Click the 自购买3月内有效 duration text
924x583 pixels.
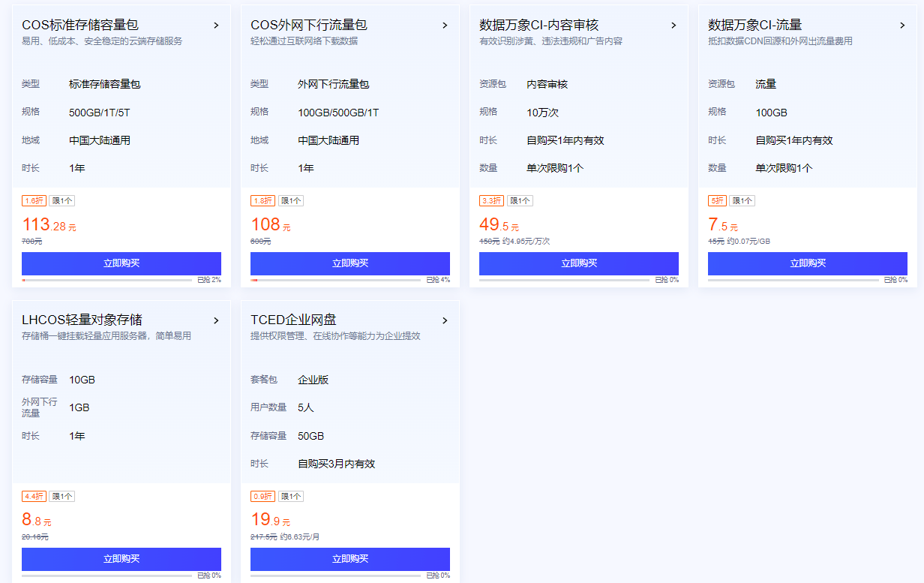[x=337, y=464]
